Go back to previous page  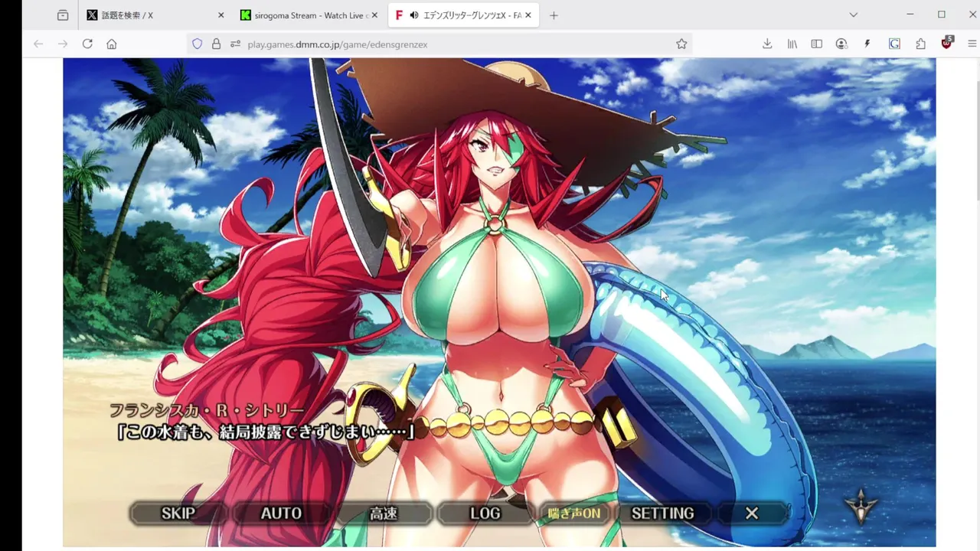[x=38, y=44]
